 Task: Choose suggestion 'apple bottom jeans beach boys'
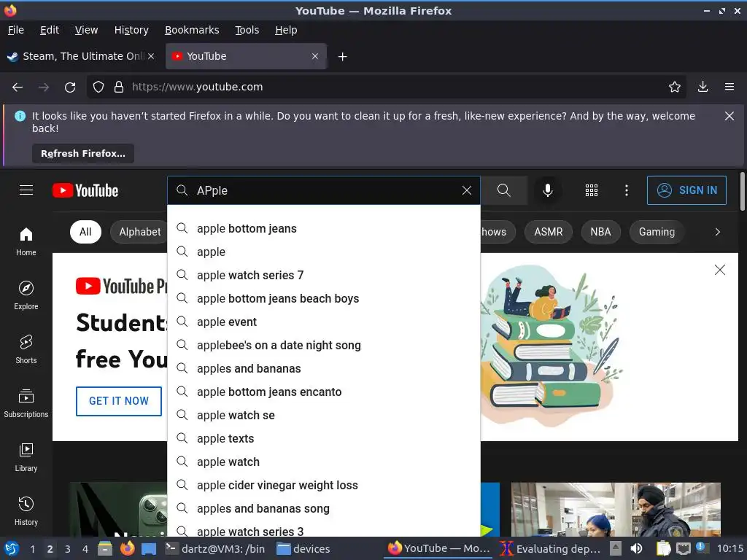[324, 298]
